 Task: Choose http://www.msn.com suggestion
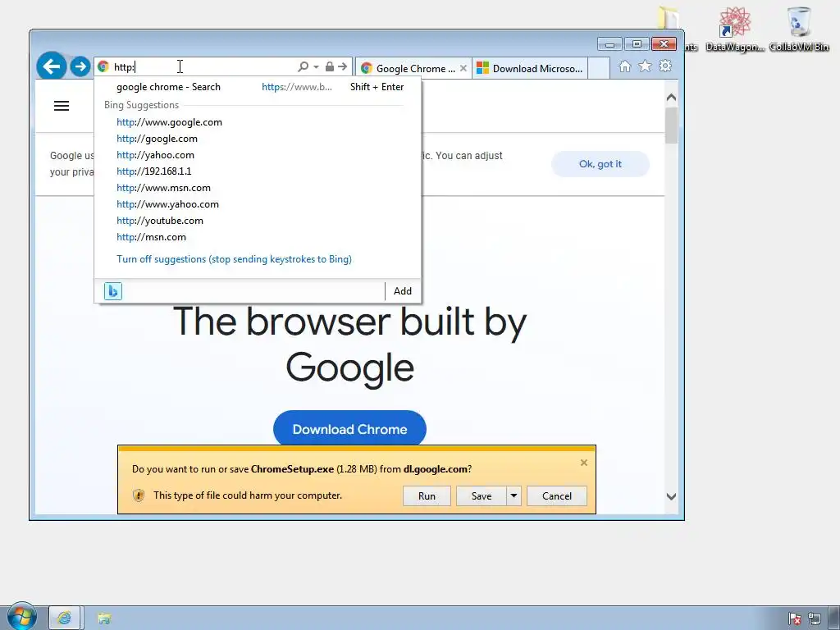point(258,188)
